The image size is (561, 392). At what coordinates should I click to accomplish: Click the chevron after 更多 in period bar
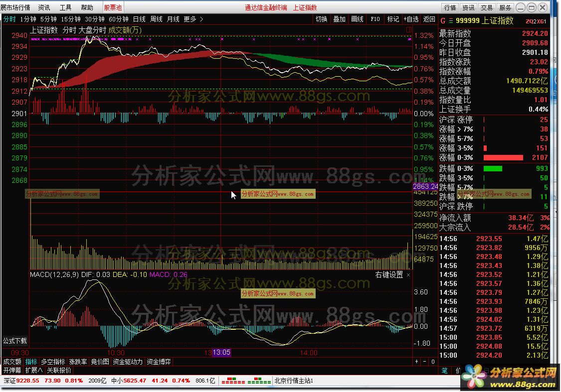(201, 19)
